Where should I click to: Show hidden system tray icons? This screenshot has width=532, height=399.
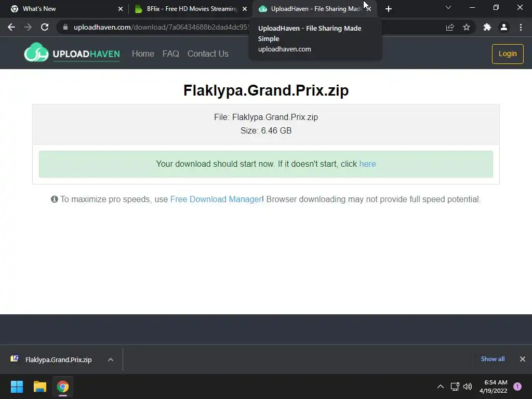click(x=441, y=387)
